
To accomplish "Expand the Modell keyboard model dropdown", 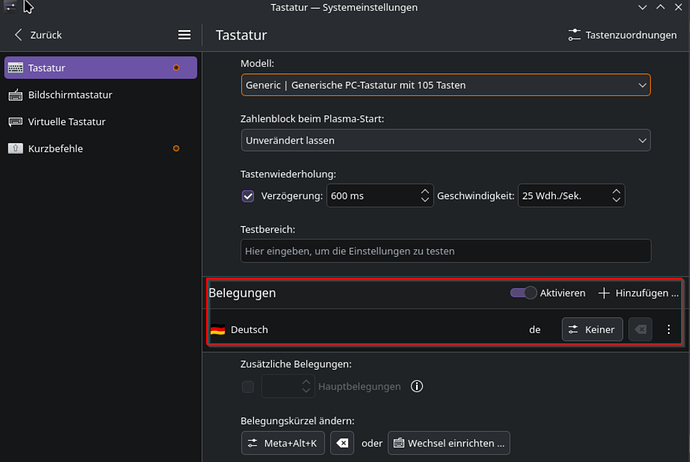I will pyautogui.click(x=446, y=85).
